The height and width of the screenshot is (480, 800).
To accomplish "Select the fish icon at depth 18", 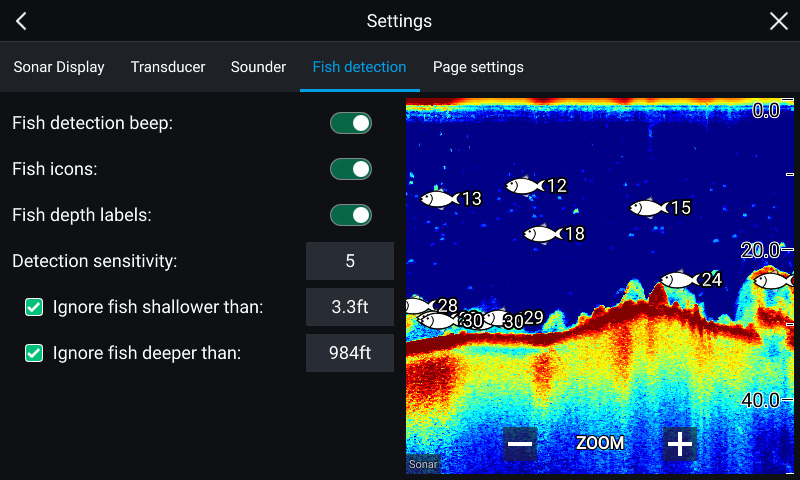I will pos(542,234).
